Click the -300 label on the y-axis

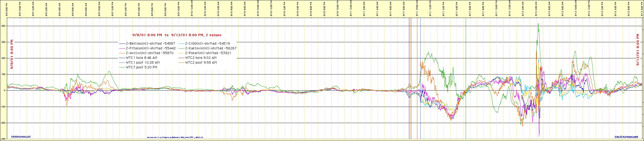(4, 139)
